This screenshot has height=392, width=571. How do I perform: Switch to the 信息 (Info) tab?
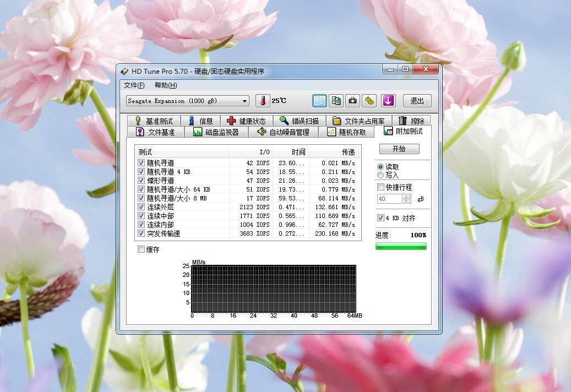(x=202, y=120)
